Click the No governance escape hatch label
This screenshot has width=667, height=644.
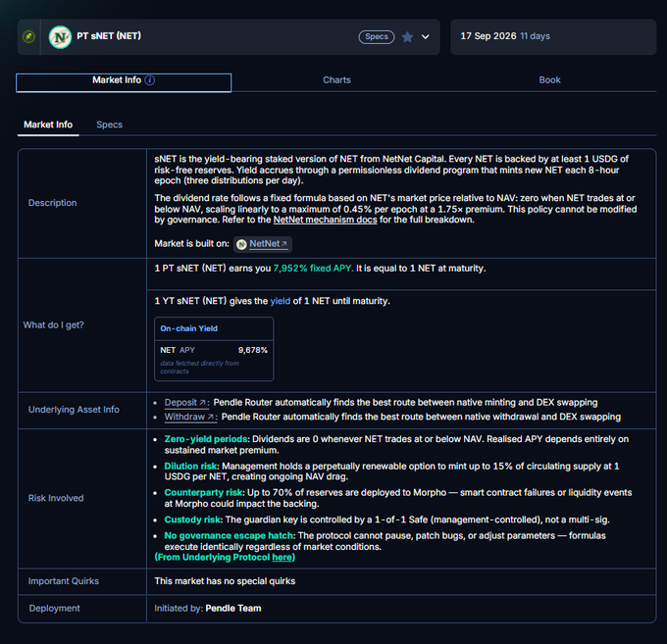[229, 535]
